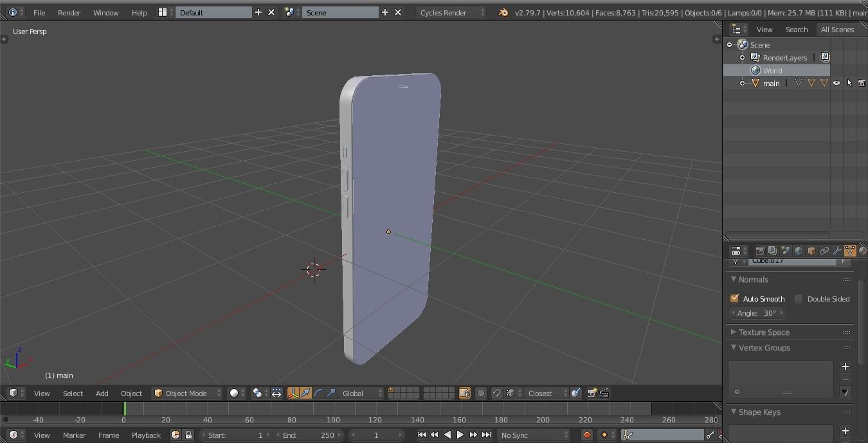
Task: Collapse the Normals panel
Action: (x=734, y=280)
